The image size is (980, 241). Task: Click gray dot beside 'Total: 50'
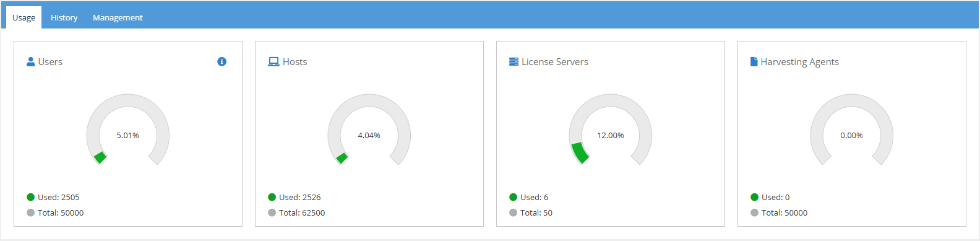(x=513, y=213)
